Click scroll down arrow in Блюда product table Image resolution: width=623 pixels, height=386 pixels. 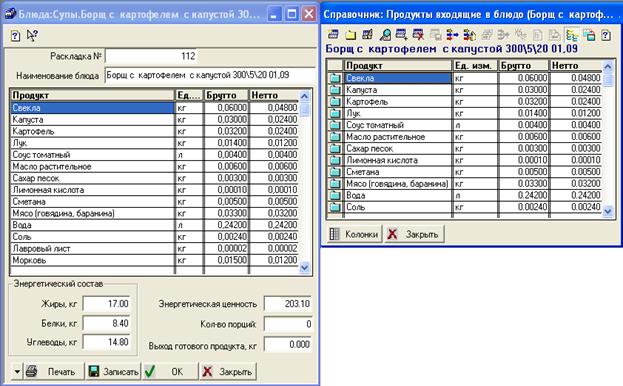pos(304,268)
